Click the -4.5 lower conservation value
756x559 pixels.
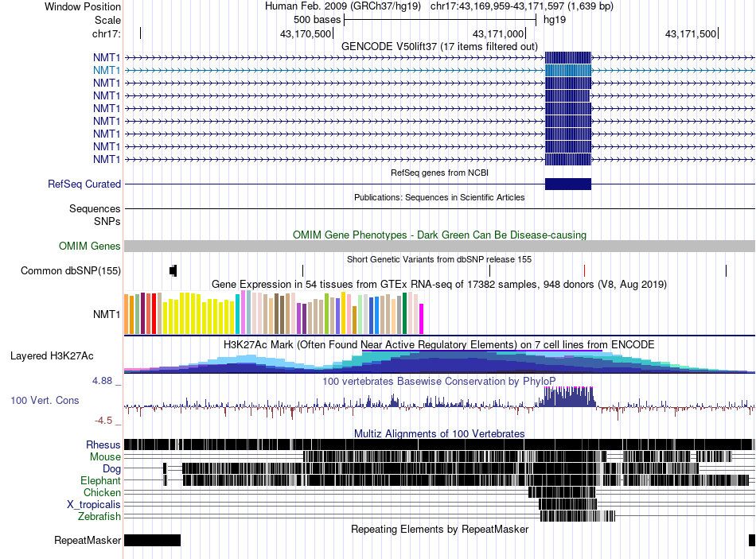pyautogui.click(x=103, y=420)
